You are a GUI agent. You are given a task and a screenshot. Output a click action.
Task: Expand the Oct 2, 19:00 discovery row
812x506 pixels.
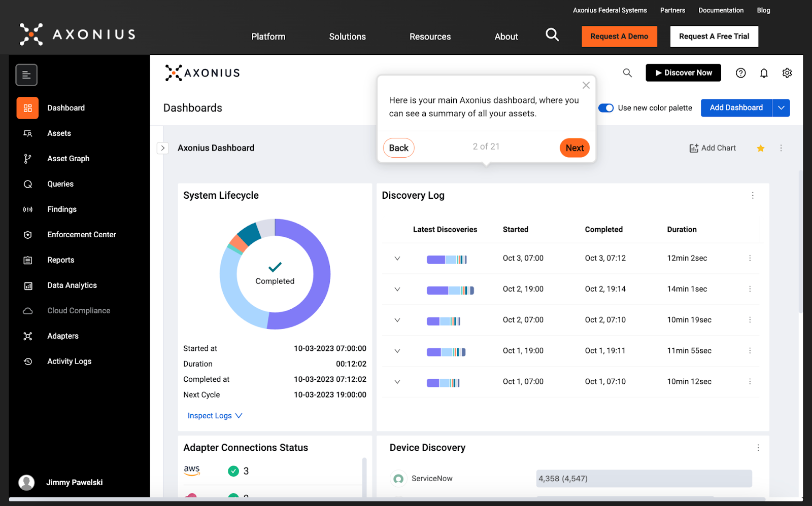click(x=397, y=290)
